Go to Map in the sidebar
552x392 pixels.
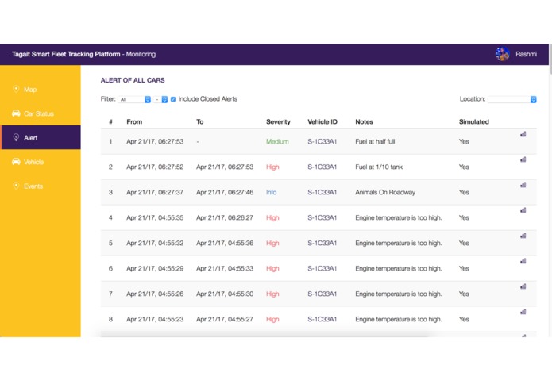point(41,90)
